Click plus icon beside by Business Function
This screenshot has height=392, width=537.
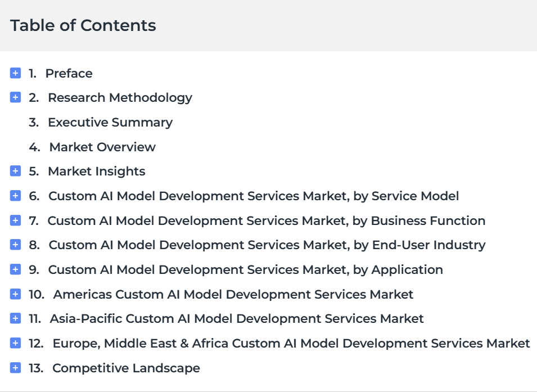click(x=15, y=220)
